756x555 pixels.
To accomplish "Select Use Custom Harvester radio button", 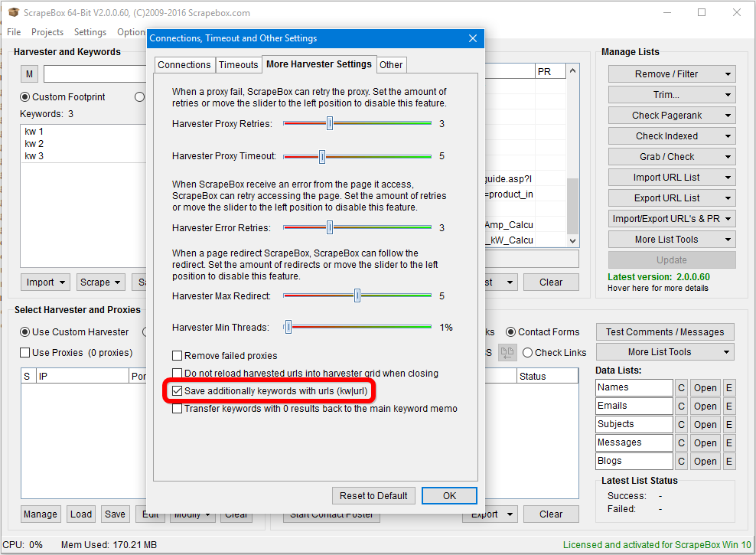I will (24, 332).
